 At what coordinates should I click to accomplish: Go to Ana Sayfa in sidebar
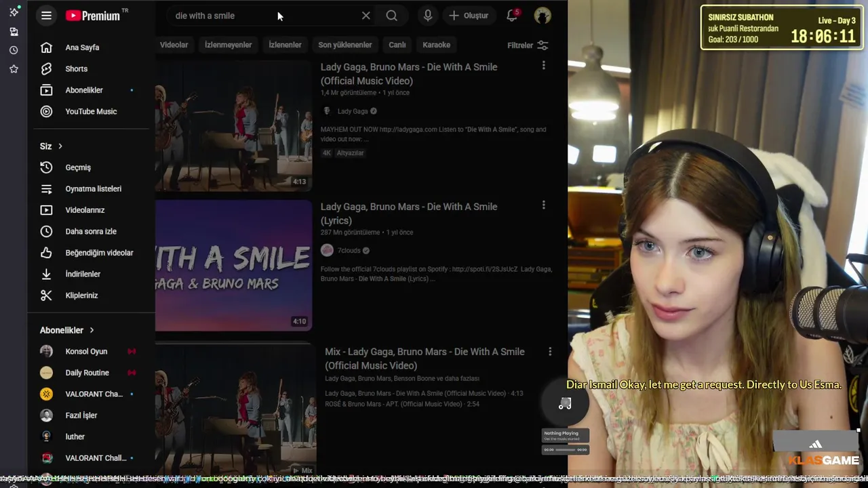tap(91, 47)
